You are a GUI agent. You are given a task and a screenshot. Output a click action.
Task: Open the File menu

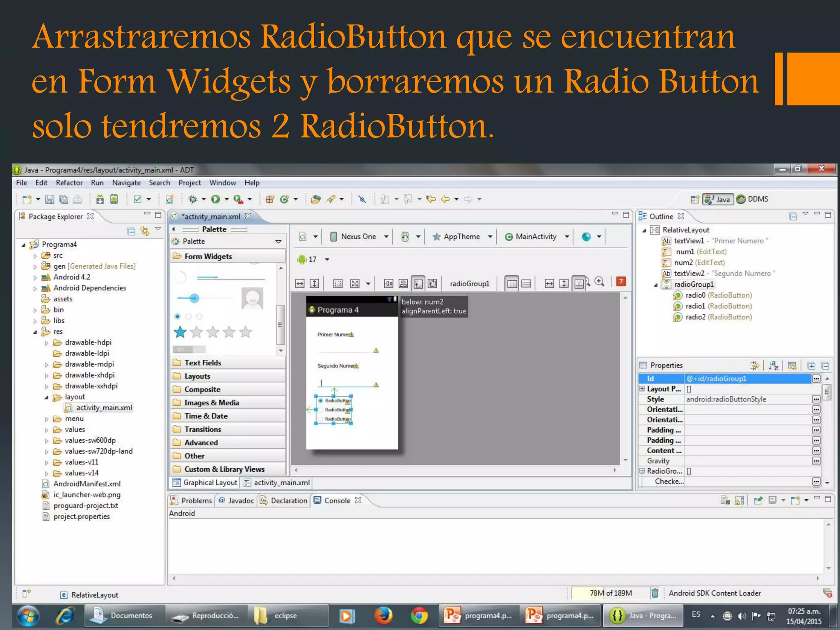click(22, 183)
